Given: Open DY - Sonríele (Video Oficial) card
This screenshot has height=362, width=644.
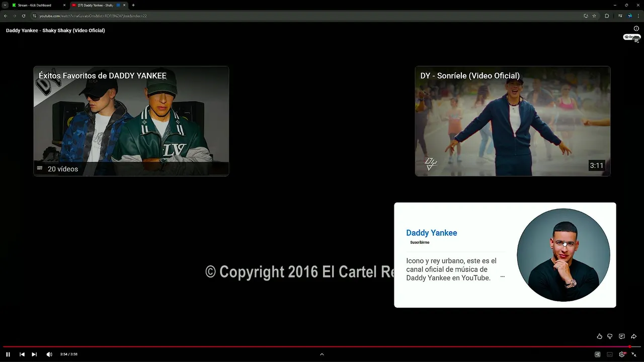Looking at the screenshot, I should (x=513, y=121).
